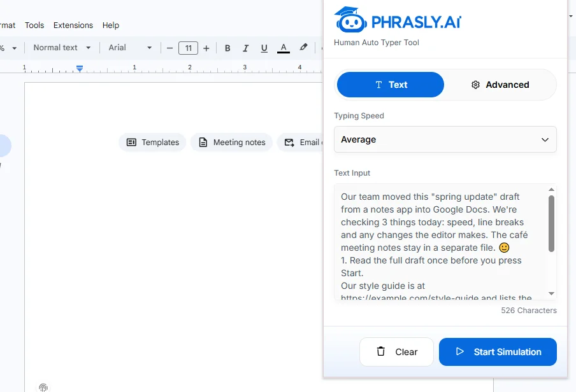Click the Text Input scrollbar down arrow
This screenshot has height=392, width=576.
coord(551,293)
